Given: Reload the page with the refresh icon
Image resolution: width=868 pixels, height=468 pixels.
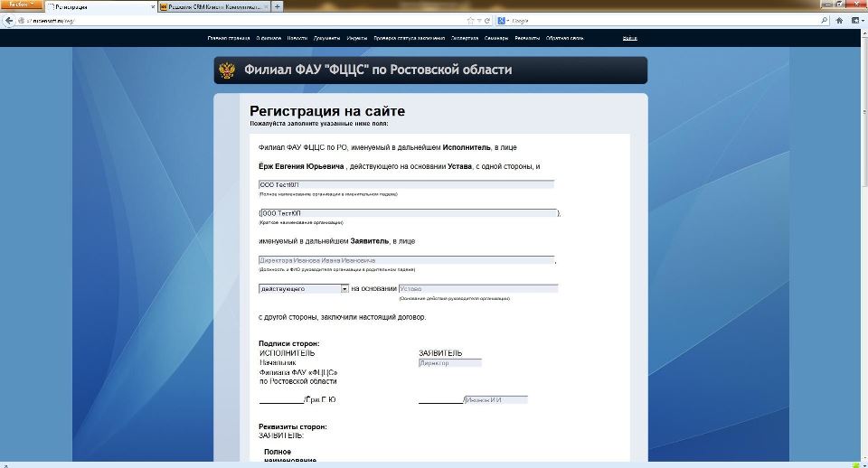Looking at the screenshot, I should click(487, 21).
